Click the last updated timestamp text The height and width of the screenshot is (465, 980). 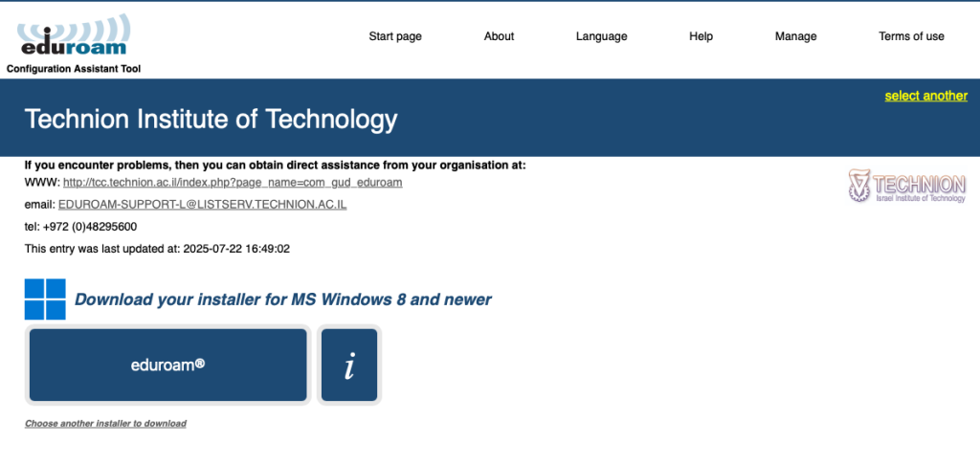click(157, 249)
